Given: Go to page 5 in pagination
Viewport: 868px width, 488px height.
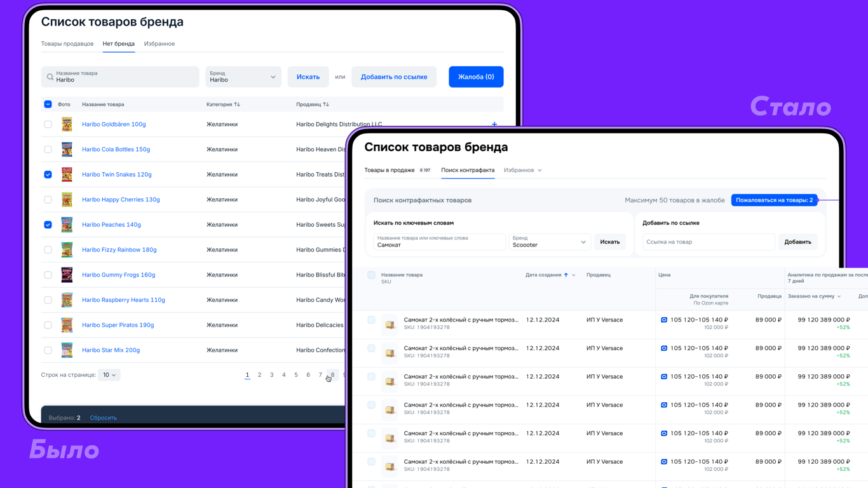Looking at the screenshot, I should pyautogui.click(x=296, y=375).
